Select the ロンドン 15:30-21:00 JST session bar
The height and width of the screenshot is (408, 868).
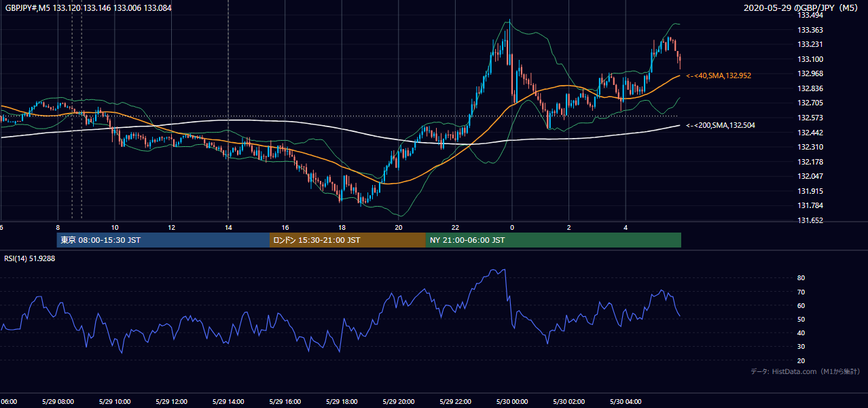coord(348,240)
